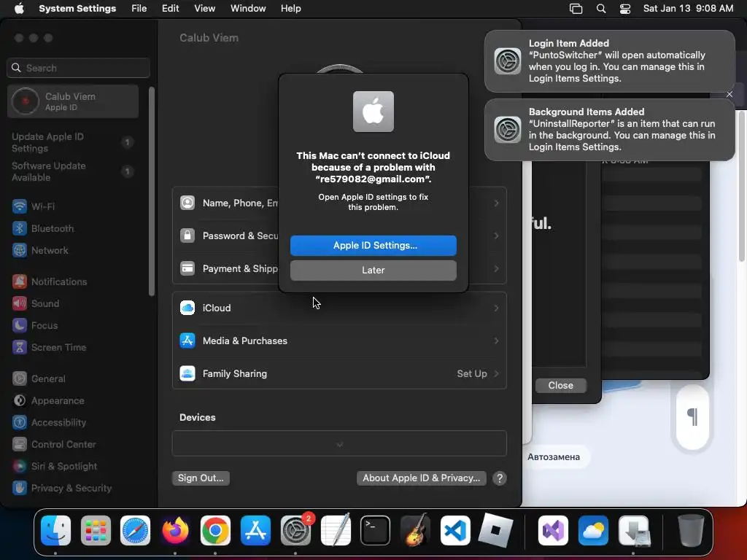
Task: Select General in the sidebar
Action: tap(39, 378)
